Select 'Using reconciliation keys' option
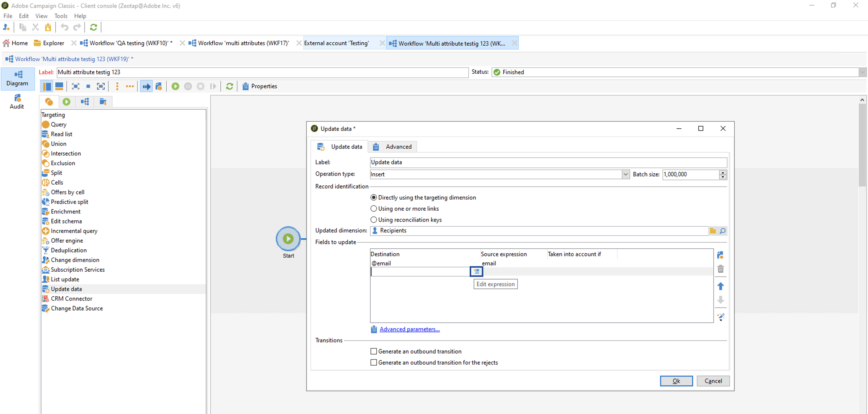The image size is (868, 414). coord(374,220)
